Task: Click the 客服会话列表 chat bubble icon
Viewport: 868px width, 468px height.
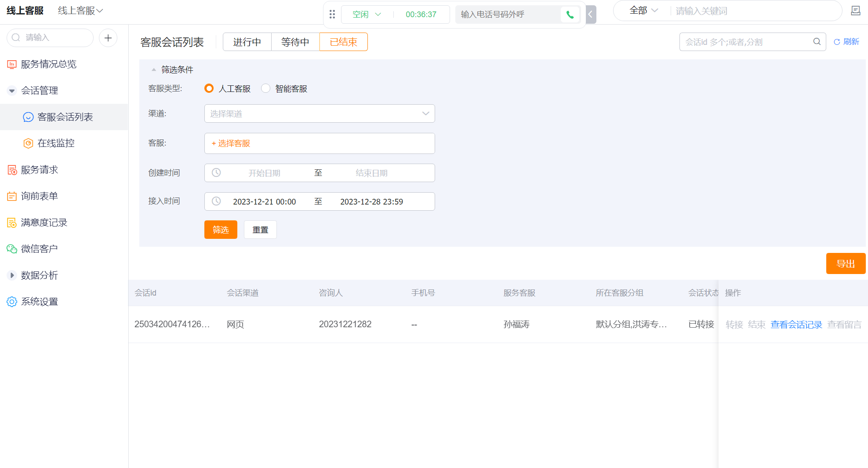Action: pos(28,117)
